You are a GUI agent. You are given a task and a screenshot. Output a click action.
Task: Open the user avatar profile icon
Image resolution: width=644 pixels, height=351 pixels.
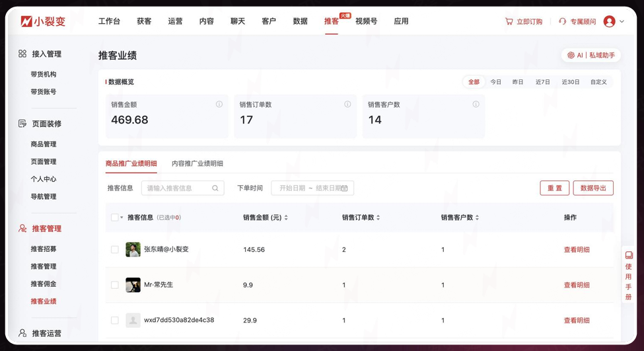[x=609, y=21]
